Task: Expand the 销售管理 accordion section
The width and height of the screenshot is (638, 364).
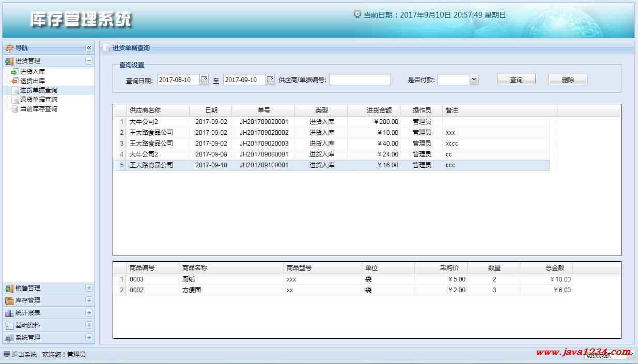Action: (x=89, y=288)
